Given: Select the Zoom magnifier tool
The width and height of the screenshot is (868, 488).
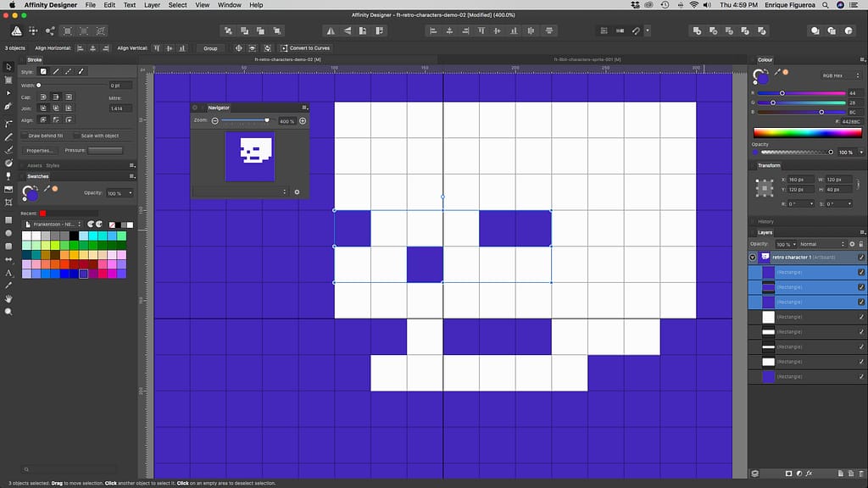Looking at the screenshot, I should click(8, 312).
